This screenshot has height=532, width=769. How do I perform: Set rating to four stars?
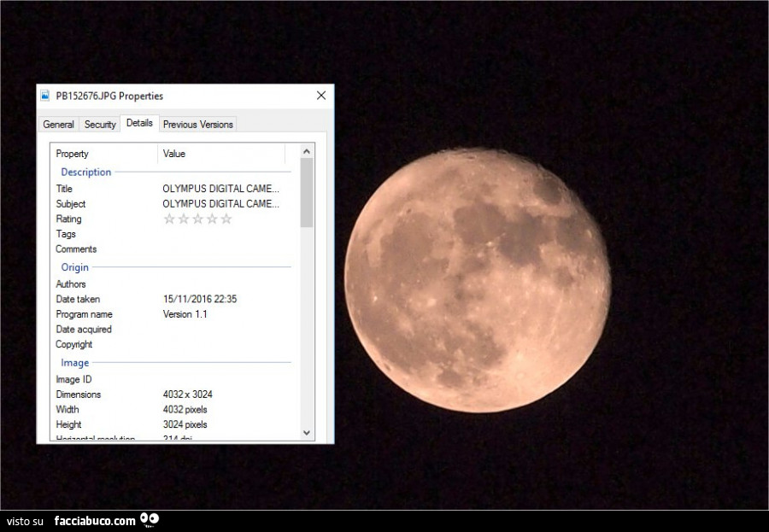(212, 219)
